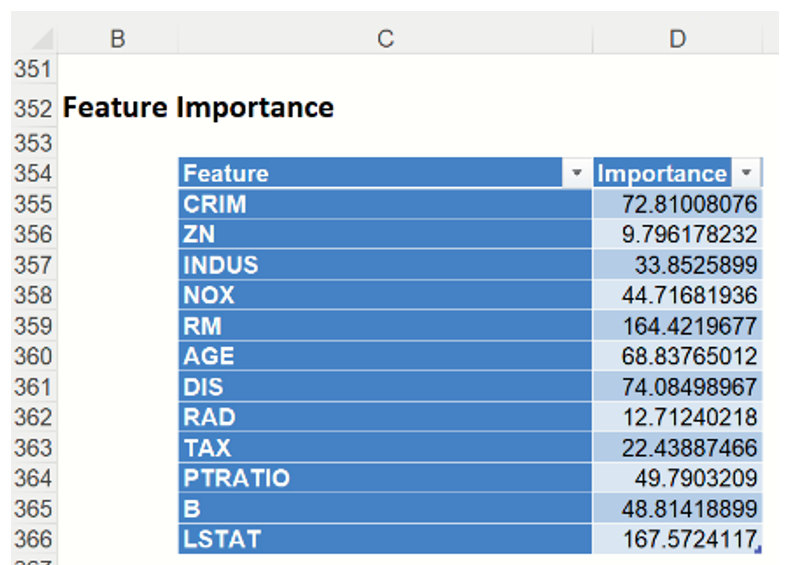This screenshot has height=565, width=786.
Task: Click row 360 header
Action: [32, 357]
